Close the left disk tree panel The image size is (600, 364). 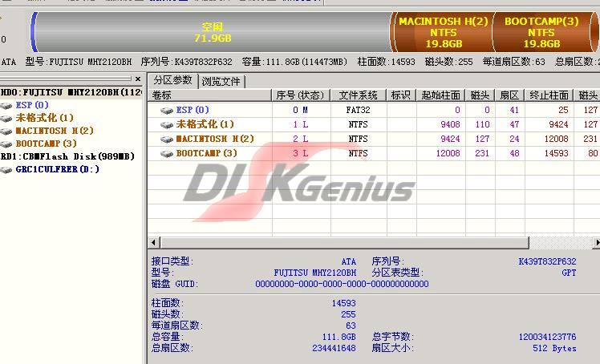pos(138,79)
